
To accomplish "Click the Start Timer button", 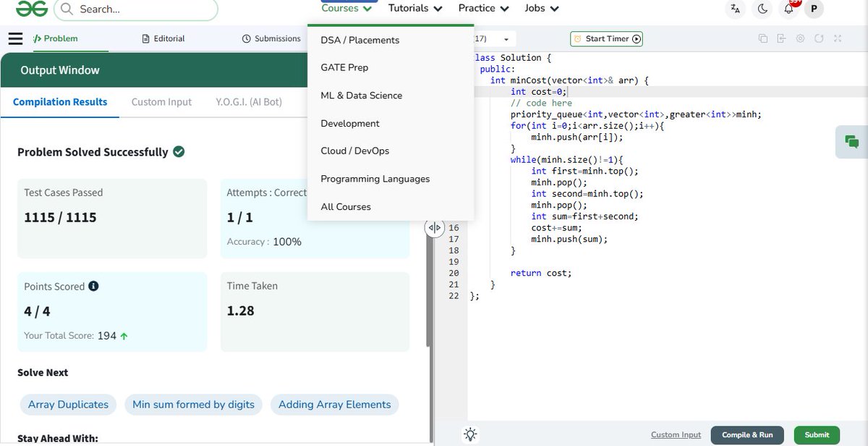I will point(606,39).
